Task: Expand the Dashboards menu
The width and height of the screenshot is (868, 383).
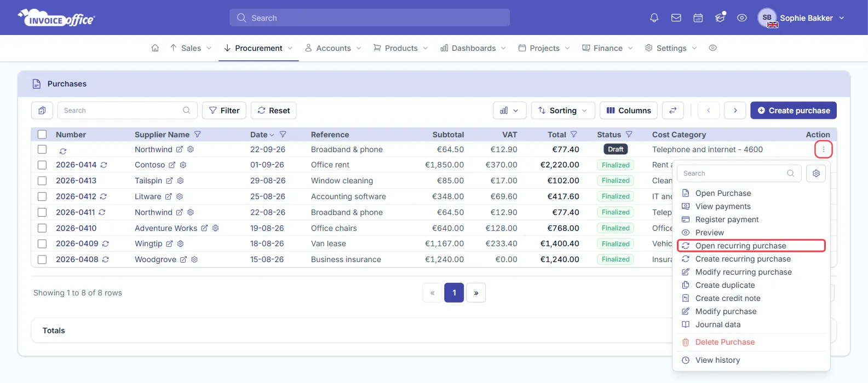Action: pos(473,48)
